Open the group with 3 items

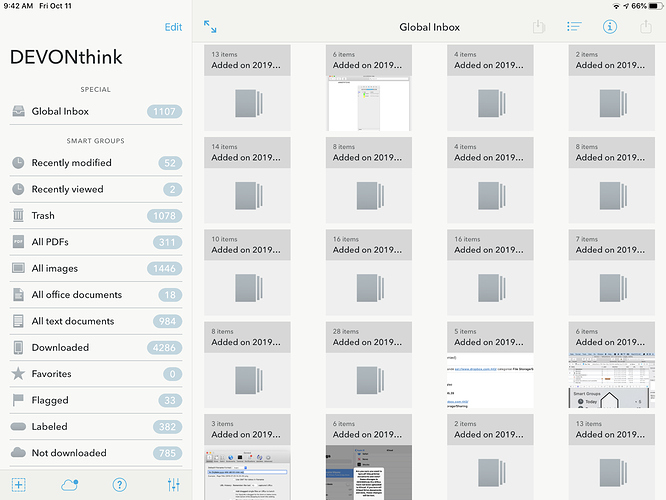pyautogui.click(x=247, y=457)
